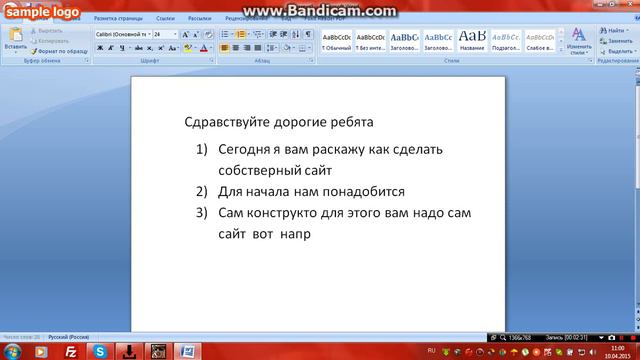Open the font size 24 dropdown
Screen dimensions: 640x360
pos(176,35)
